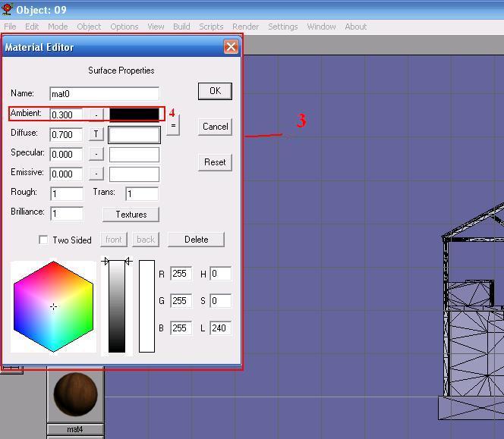This screenshot has height=439, width=504.
Task: Open the Render menu
Action: tap(246, 27)
